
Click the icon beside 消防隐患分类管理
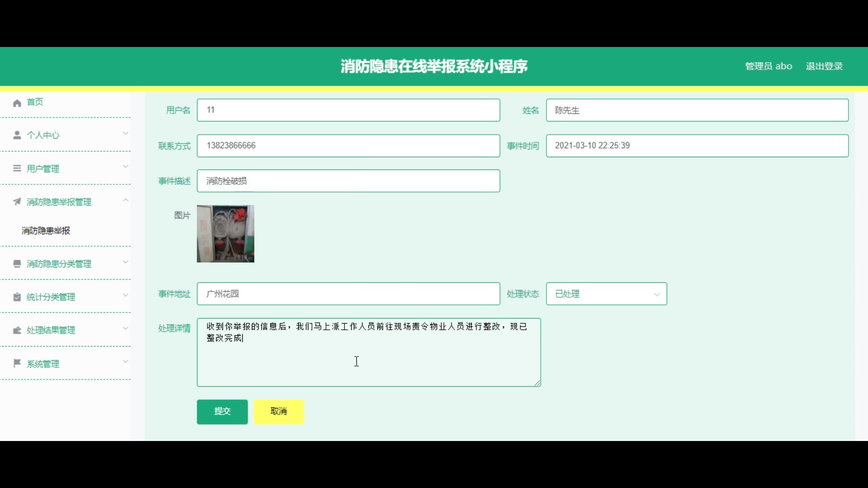point(17,264)
